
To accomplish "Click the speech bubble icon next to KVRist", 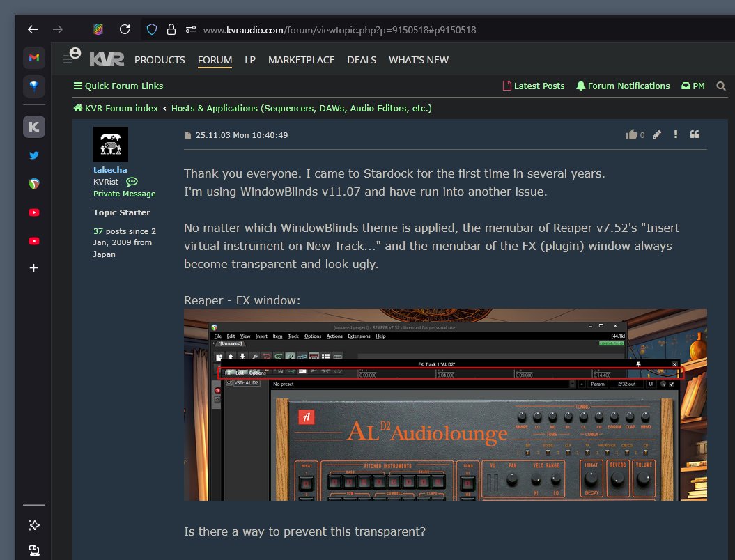I will click(132, 182).
